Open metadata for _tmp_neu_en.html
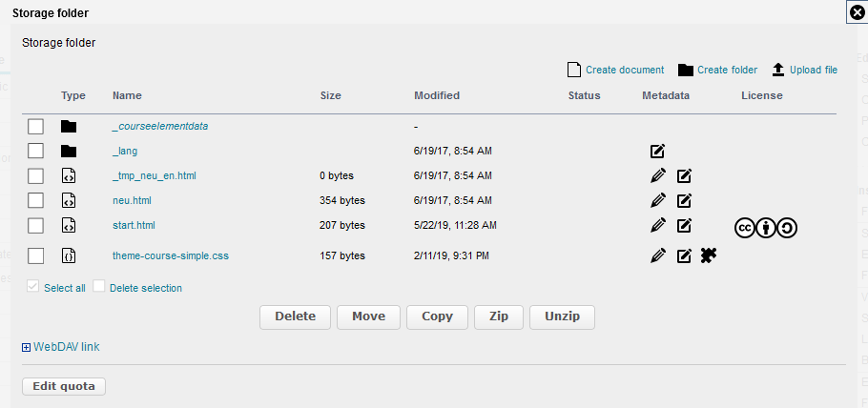The width and height of the screenshot is (868, 408). click(684, 175)
